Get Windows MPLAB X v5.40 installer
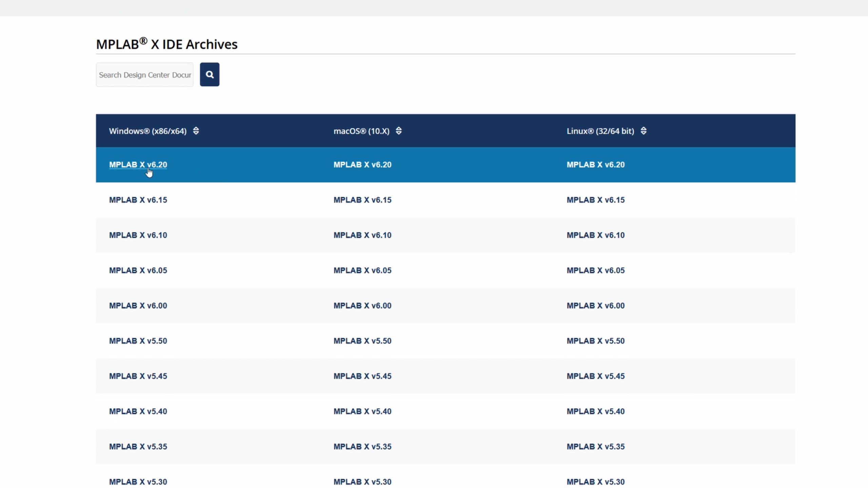Image resolution: width=868 pixels, height=488 pixels. pos(138,411)
